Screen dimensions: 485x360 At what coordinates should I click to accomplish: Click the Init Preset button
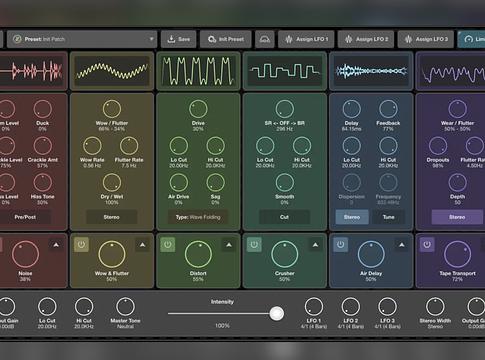tap(226, 39)
